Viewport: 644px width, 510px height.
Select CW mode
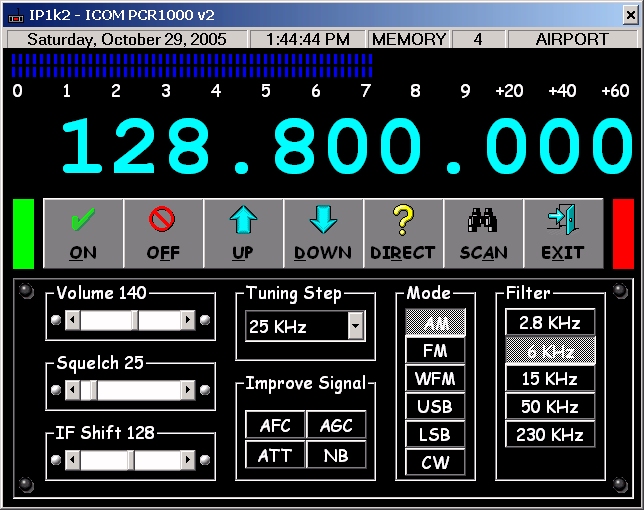(x=435, y=462)
